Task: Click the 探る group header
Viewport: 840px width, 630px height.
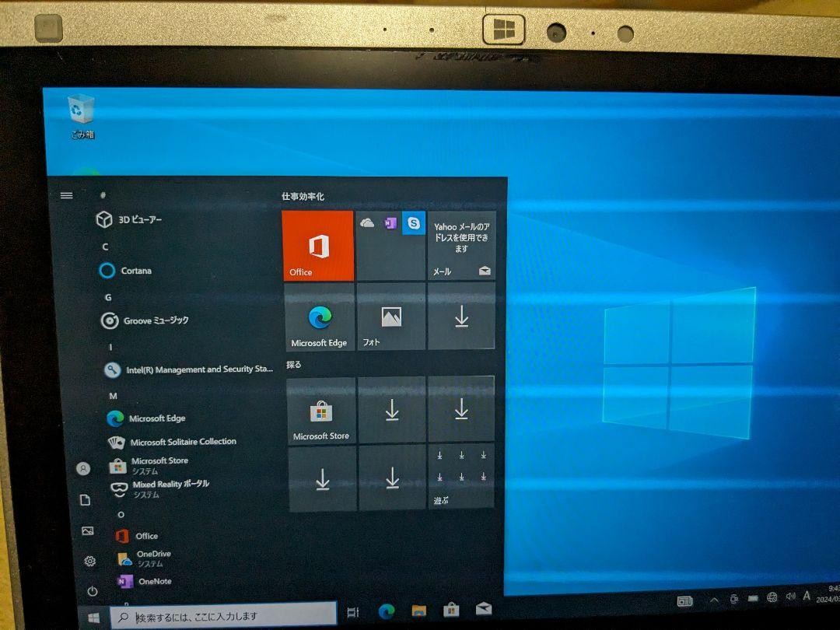Action: (x=293, y=365)
